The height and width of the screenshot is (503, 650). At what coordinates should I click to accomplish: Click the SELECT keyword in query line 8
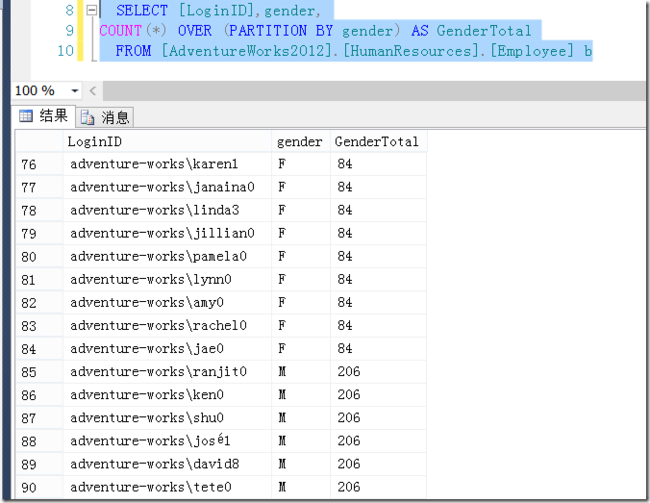[x=142, y=10]
